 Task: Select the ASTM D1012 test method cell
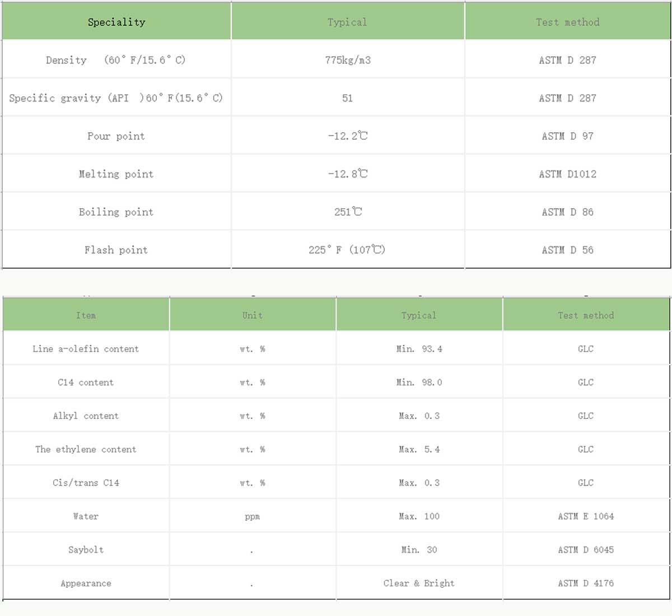coord(567,174)
